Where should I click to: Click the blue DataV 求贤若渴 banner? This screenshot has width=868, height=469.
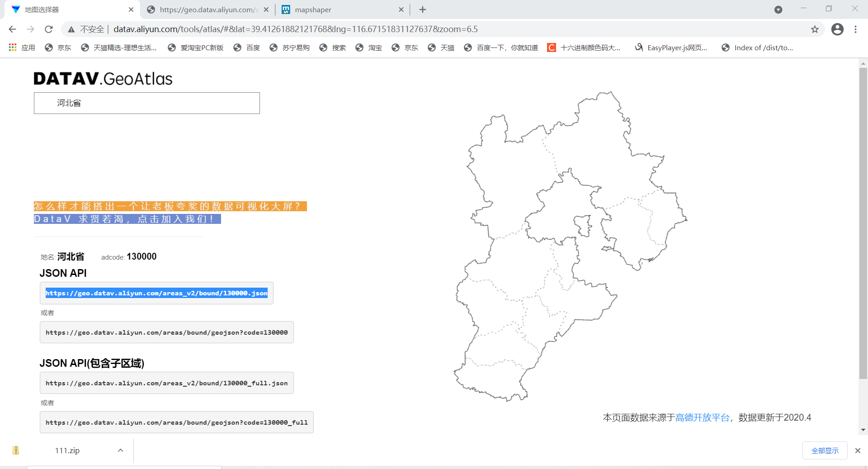[127, 219]
